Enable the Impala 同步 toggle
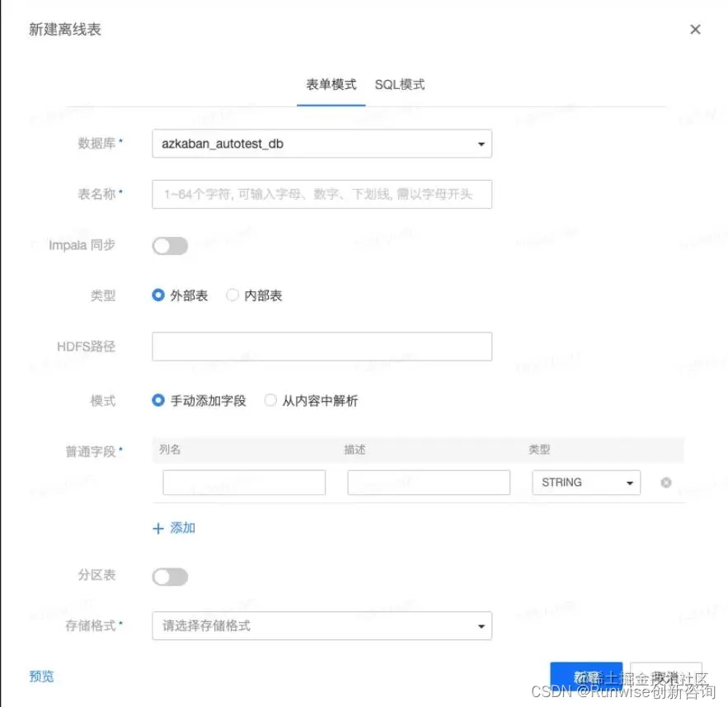Image resolution: width=728 pixels, height=707 pixels. (x=170, y=245)
